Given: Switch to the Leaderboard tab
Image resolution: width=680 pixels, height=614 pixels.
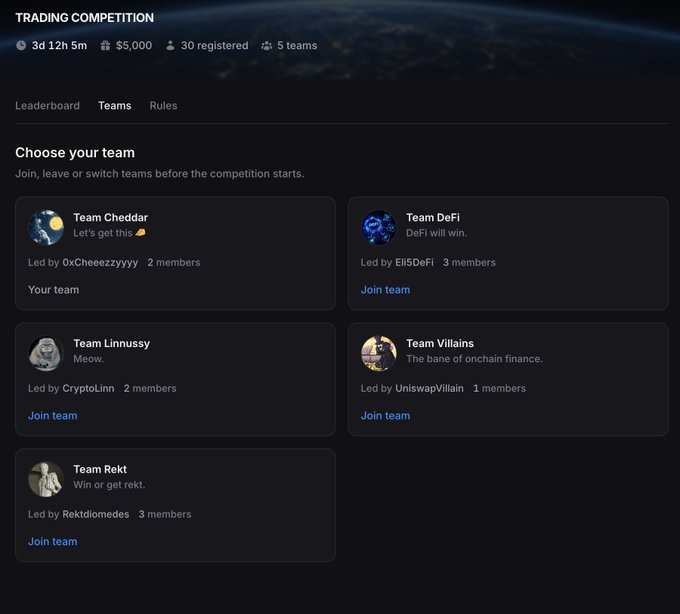Looking at the screenshot, I should pos(47,105).
